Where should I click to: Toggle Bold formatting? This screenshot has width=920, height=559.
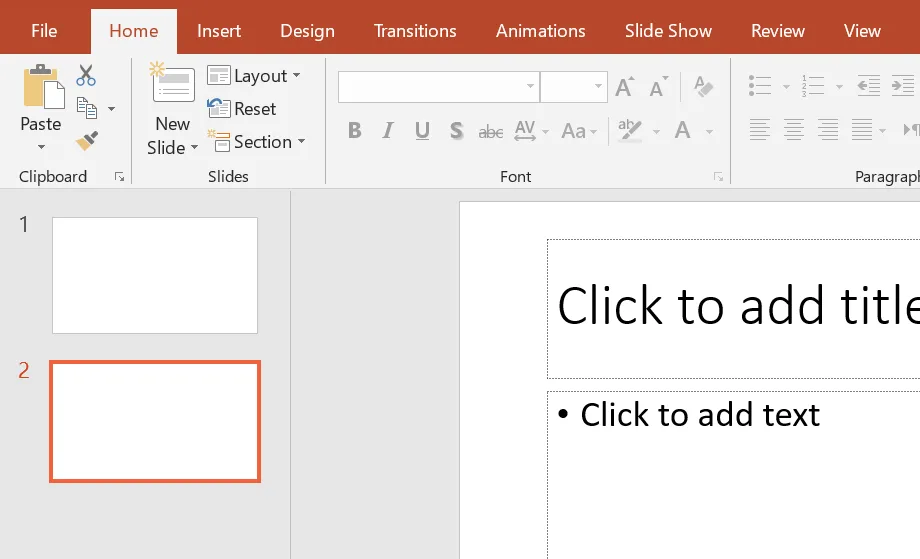(354, 130)
